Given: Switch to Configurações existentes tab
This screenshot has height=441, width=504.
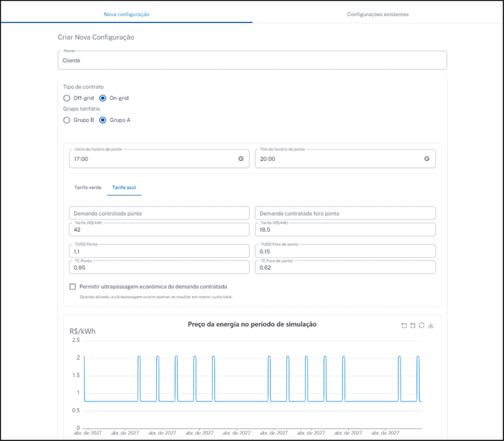Looking at the screenshot, I should [377, 14].
